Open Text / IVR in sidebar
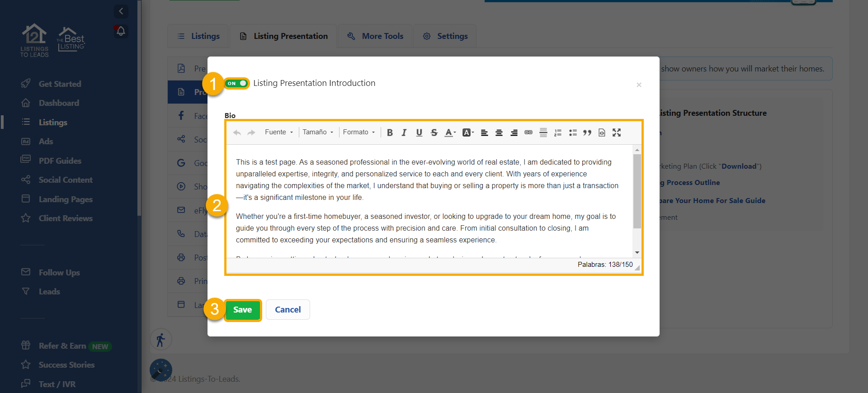The width and height of the screenshot is (868, 393). point(48,384)
